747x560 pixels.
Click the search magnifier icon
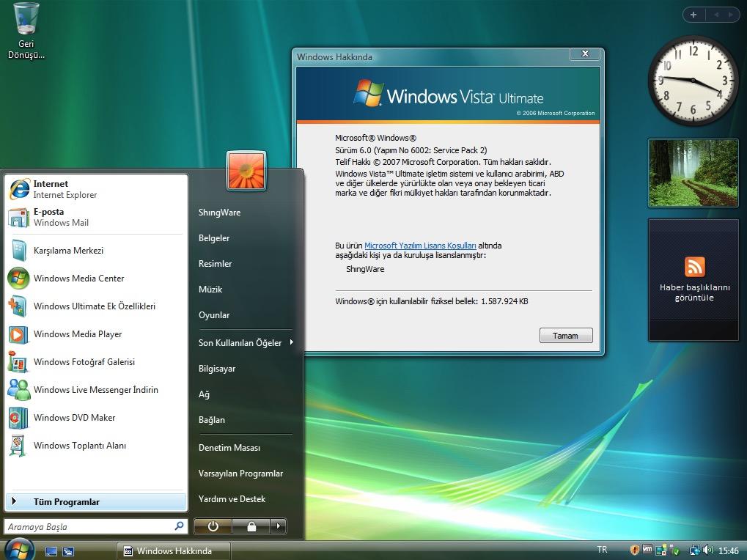pos(179,526)
